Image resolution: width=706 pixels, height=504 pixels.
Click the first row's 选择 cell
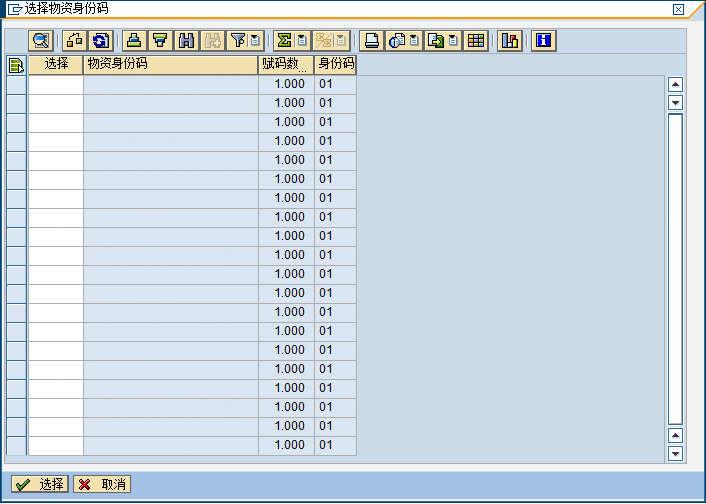[x=55, y=85]
